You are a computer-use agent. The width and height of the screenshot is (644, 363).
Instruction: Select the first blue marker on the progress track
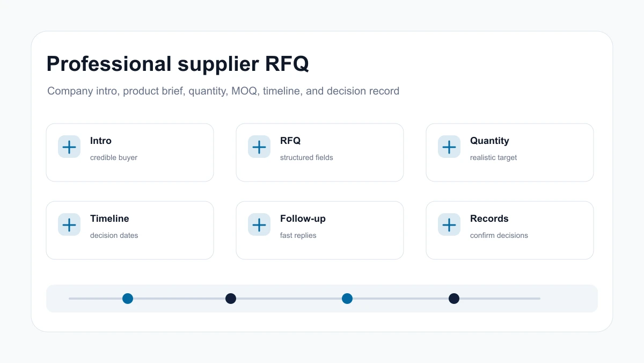pos(128,299)
